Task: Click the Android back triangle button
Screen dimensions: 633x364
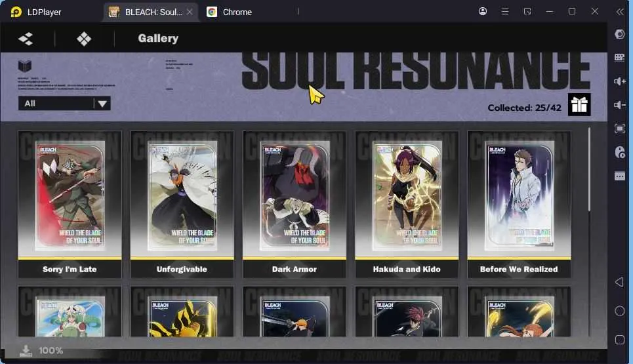Action: 619,282
